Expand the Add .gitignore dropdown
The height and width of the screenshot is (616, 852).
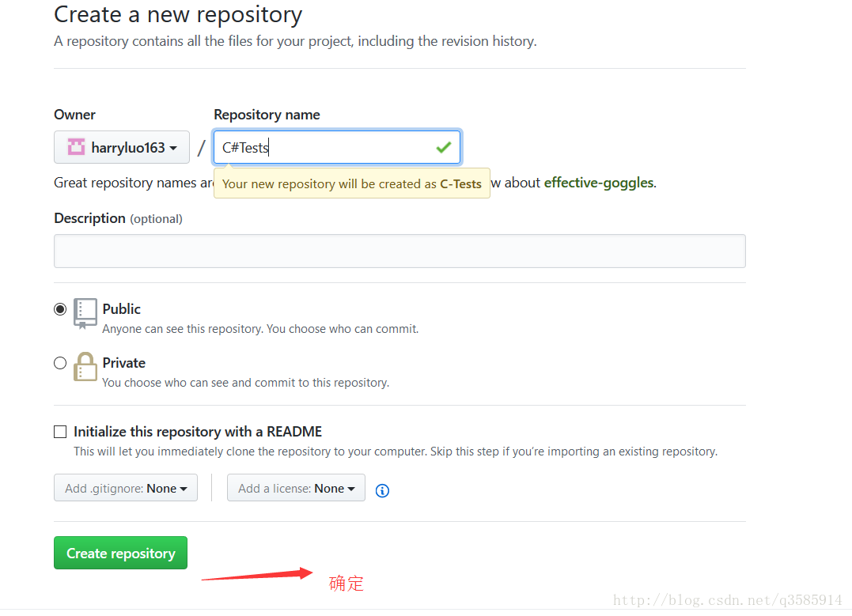[126, 489]
